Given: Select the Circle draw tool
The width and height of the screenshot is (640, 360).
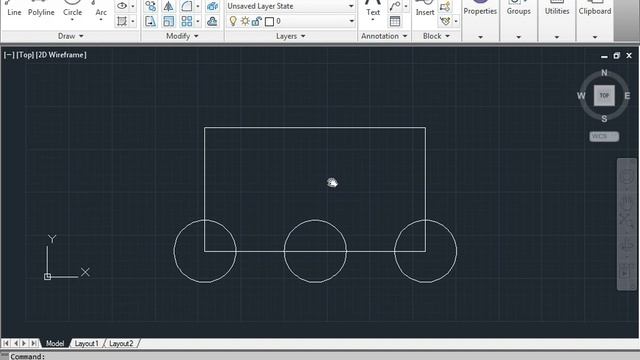Looking at the screenshot, I should (x=72, y=9).
